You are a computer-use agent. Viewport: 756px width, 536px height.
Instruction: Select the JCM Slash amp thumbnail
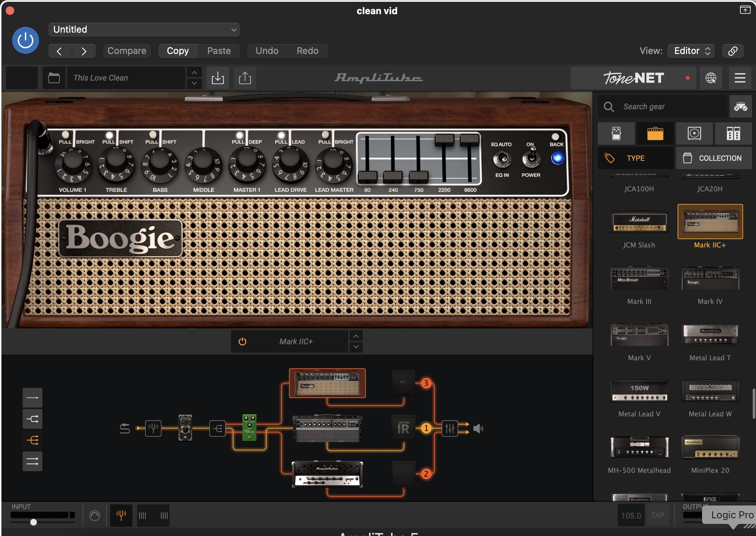coord(639,222)
